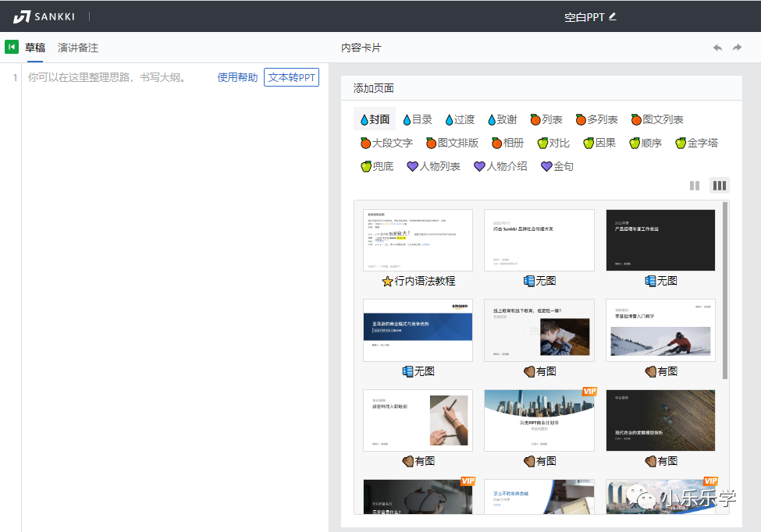Click the star icon on 行内语法教程 card
The image size is (761, 532).
(388, 280)
